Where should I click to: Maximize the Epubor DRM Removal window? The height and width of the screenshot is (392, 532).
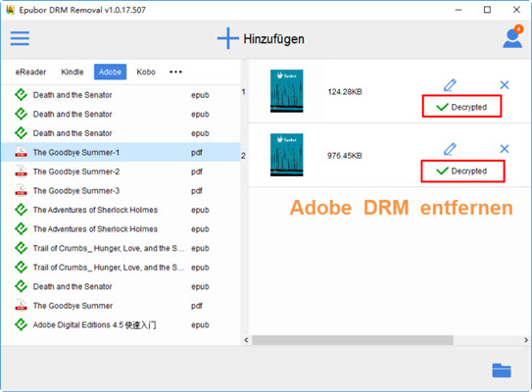[487, 10]
